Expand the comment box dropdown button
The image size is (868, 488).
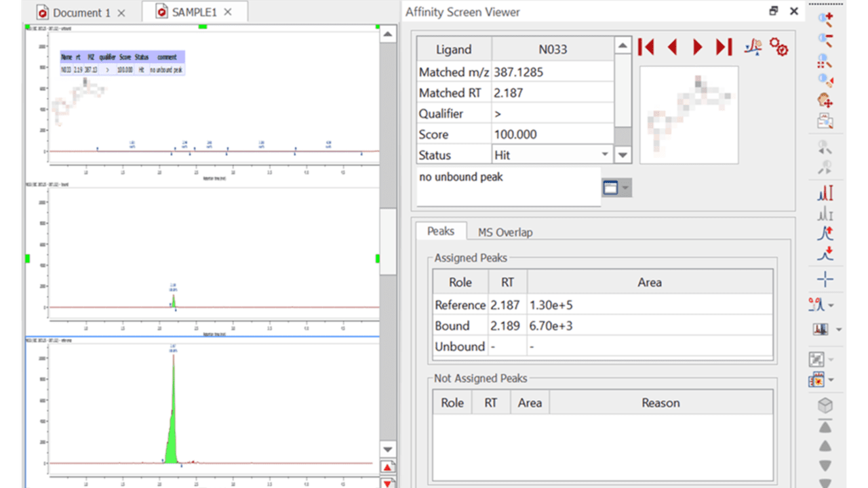(626, 188)
